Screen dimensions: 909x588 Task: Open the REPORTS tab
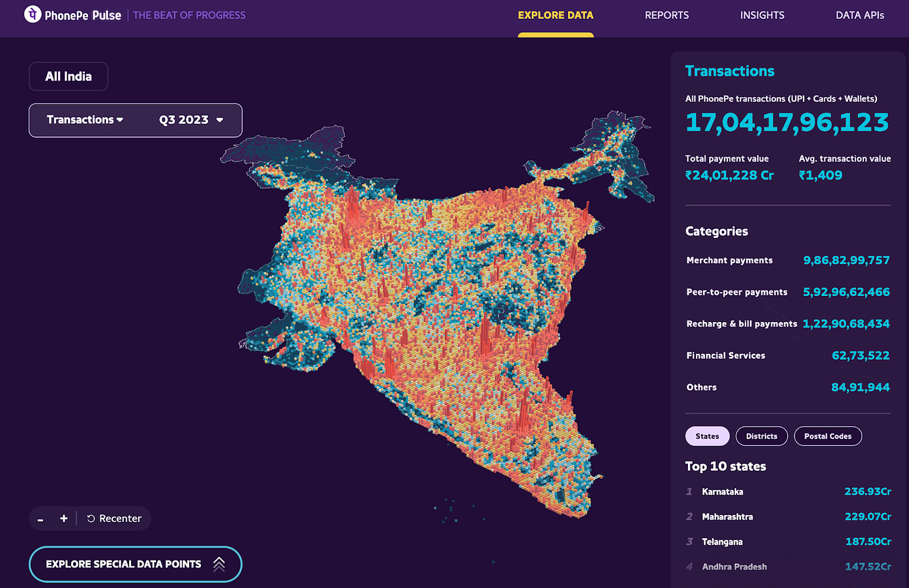(667, 15)
